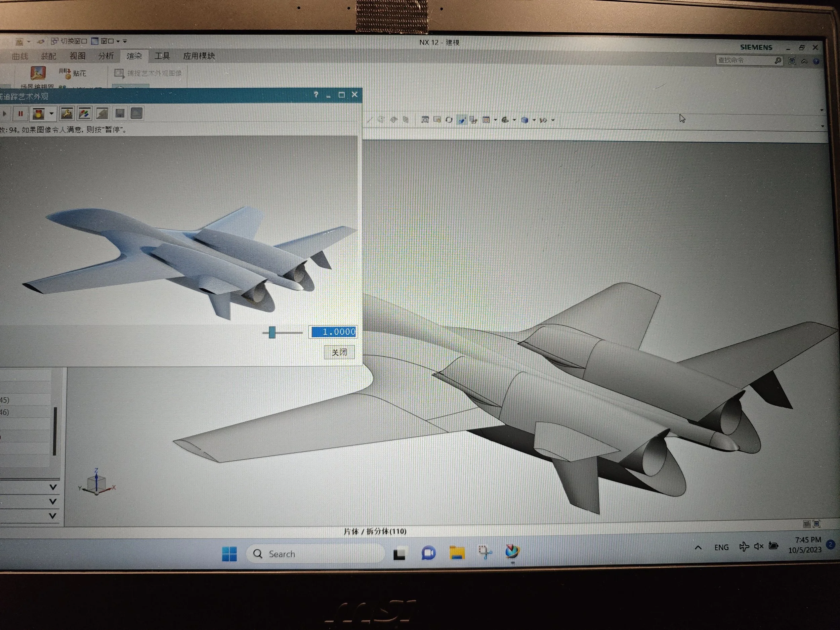The height and width of the screenshot is (630, 840).
Task: Expand the blue cube render style dropdown
Action: coord(534,120)
